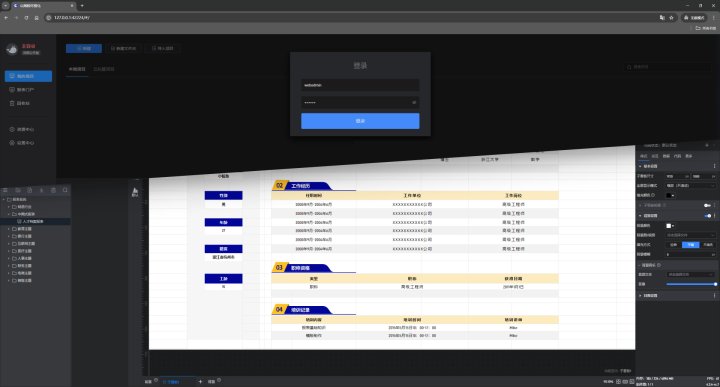Open the settings center gear icon in the sidebar
The image size is (720, 387).
(x=12, y=143)
